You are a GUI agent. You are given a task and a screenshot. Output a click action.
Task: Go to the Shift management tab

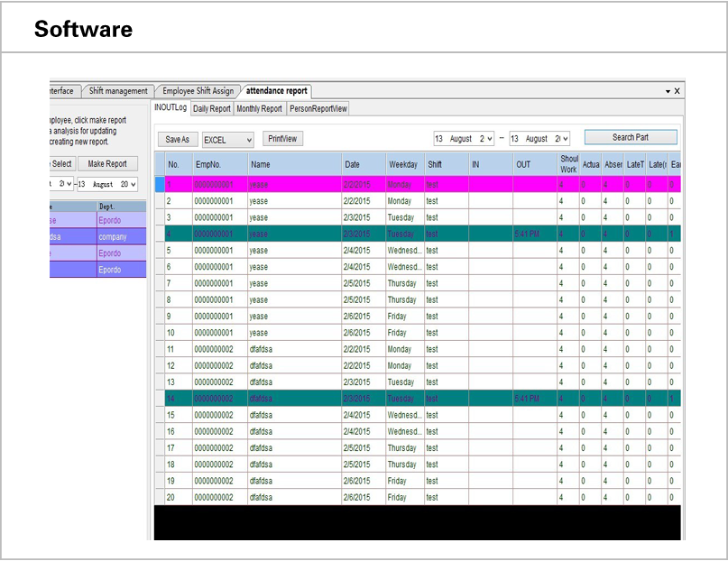[118, 90]
